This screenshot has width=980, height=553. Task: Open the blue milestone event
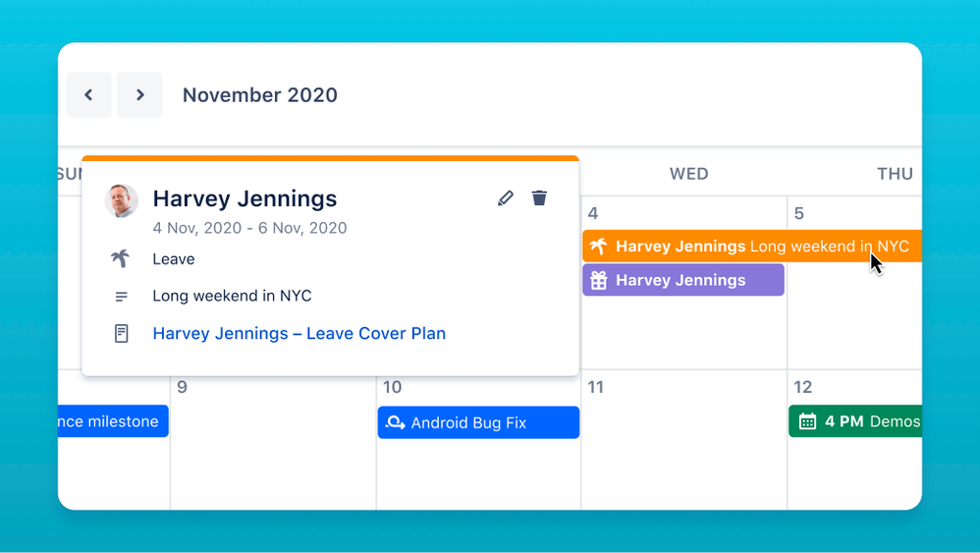click(113, 421)
